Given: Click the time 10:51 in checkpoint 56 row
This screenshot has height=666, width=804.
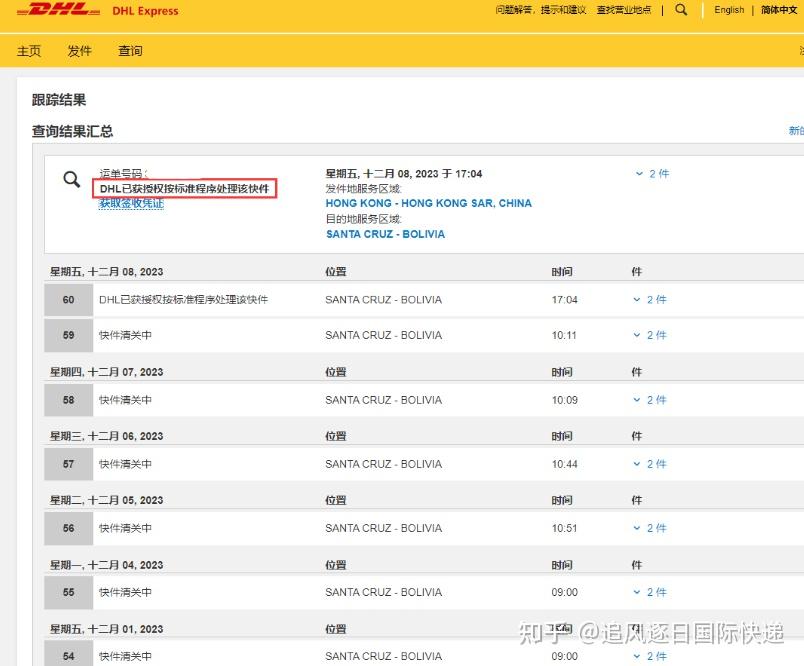Looking at the screenshot, I should 564,528.
